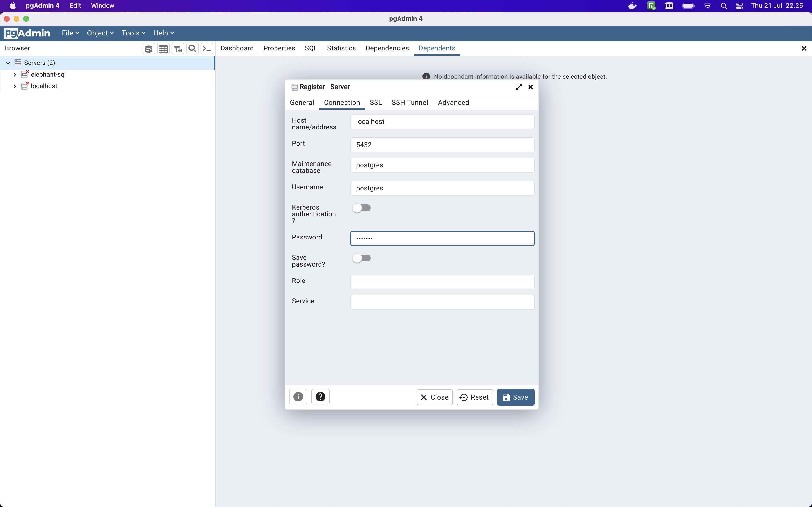Switch to the SSH Tunnel tab
This screenshot has width=812, height=507.
coord(410,103)
